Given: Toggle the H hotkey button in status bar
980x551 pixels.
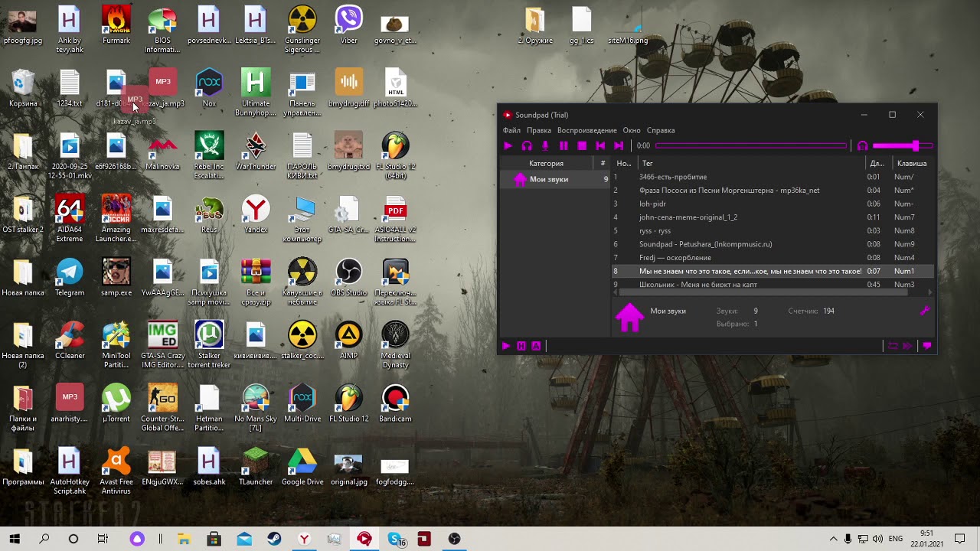Looking at the screenshot, I should point(521,346).
